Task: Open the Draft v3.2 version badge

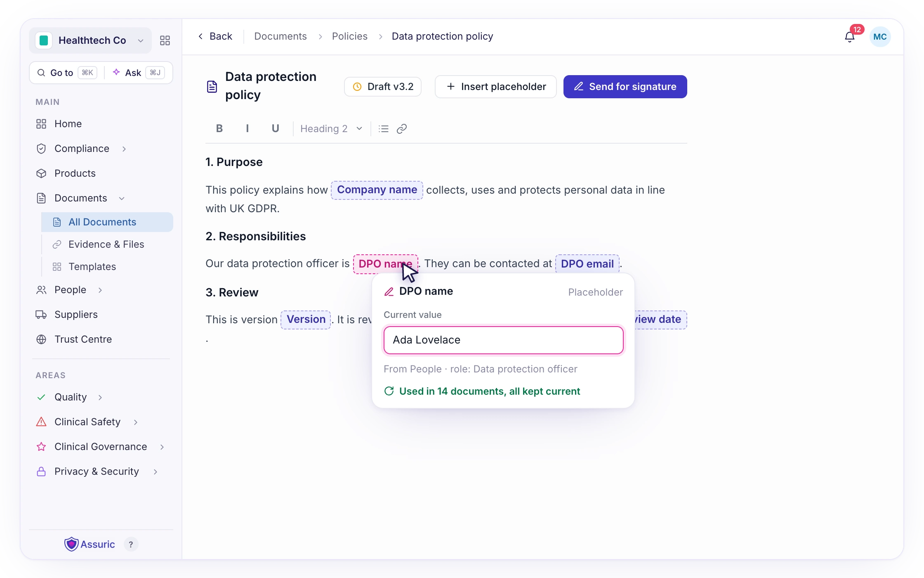Action: [x=382, y=87]
